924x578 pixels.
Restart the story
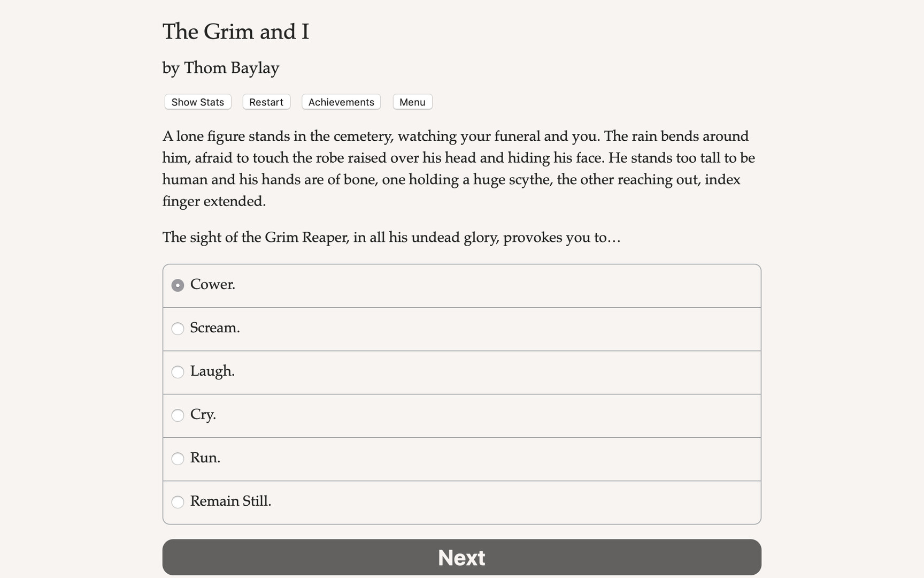266,102
